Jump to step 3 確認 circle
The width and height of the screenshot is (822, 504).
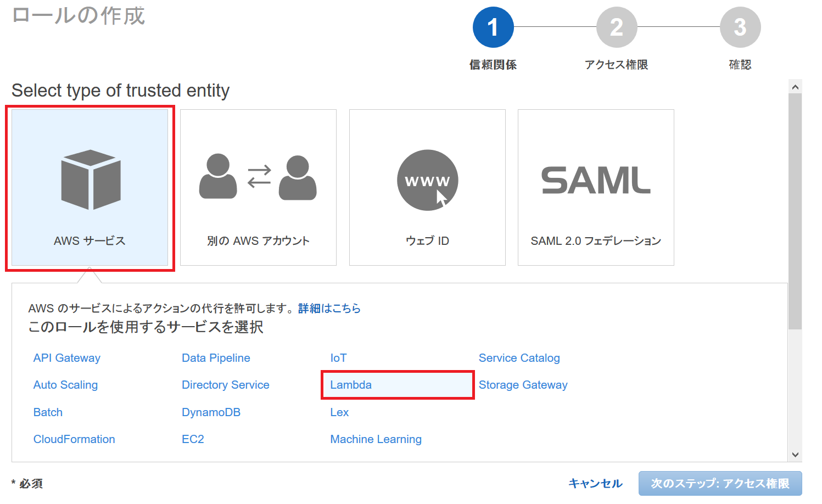tap(740, 27)
